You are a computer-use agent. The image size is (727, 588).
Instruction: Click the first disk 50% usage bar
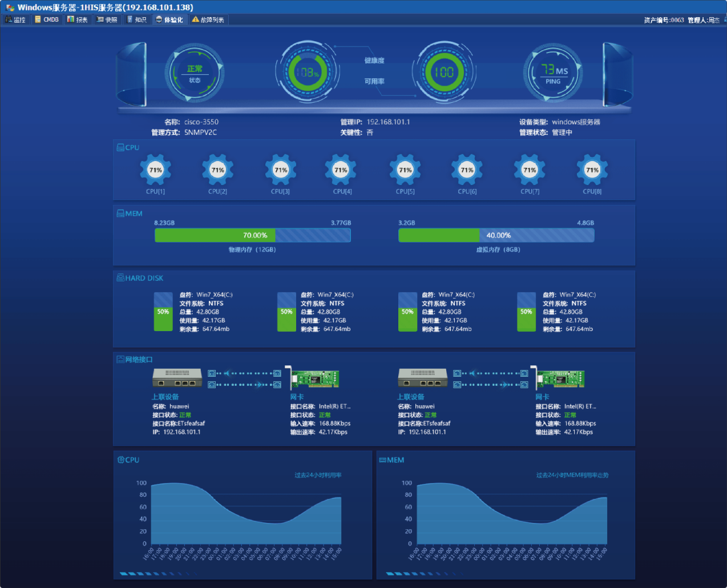click(163, 312)
